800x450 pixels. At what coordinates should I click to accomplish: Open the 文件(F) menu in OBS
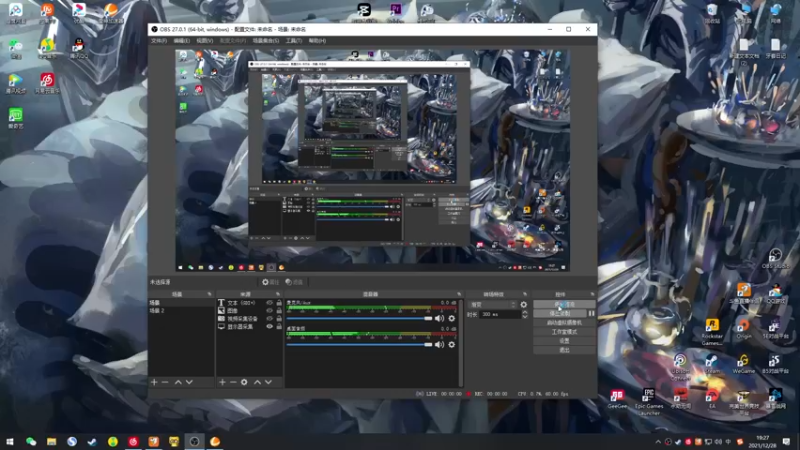[159, 41]
